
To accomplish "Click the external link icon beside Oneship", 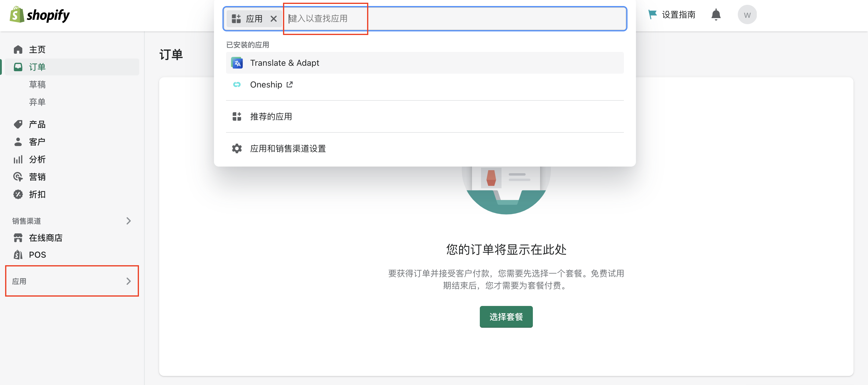I will [x=289, y=84].
